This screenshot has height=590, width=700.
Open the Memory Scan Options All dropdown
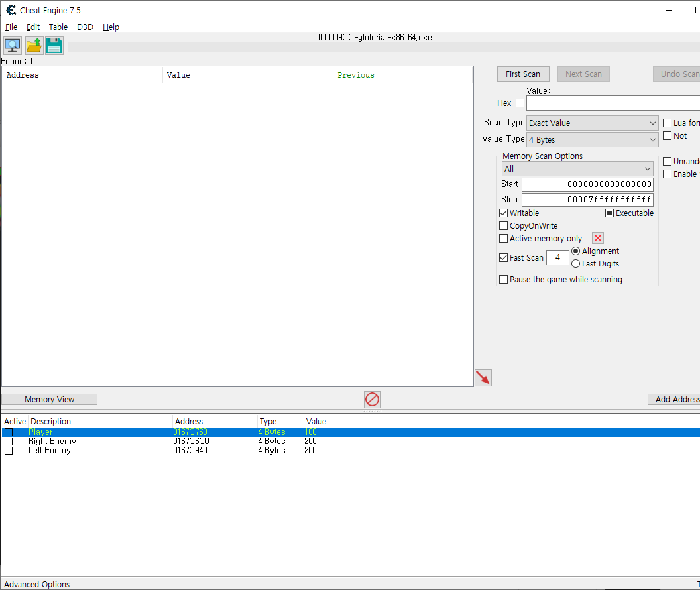click(577, 168)
